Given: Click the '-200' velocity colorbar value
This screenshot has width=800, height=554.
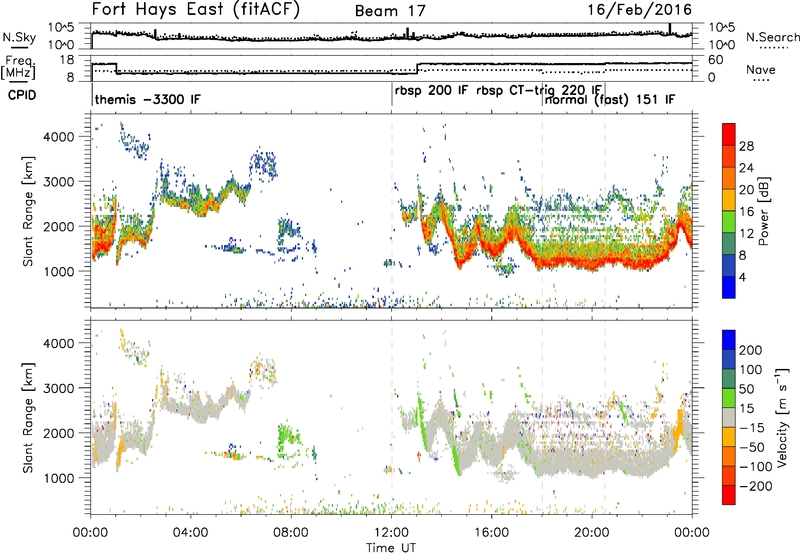Looking at the screenshot, I should pyautogui.click(x=755, y=486).
